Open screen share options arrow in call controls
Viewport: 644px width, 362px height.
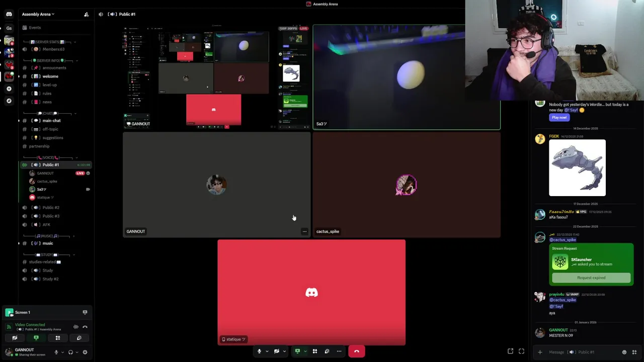click(x=305, y=351)
